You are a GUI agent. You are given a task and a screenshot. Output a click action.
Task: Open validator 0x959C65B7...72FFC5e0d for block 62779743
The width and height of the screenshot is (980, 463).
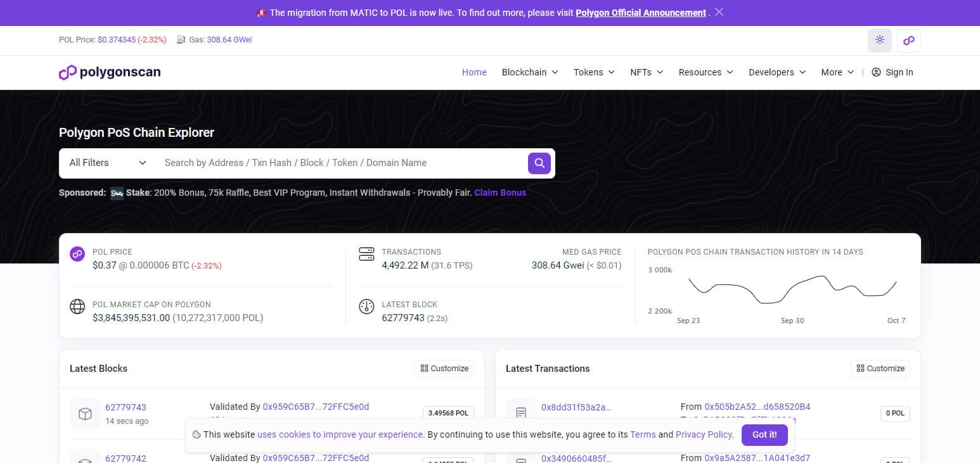tap(316, 407)
